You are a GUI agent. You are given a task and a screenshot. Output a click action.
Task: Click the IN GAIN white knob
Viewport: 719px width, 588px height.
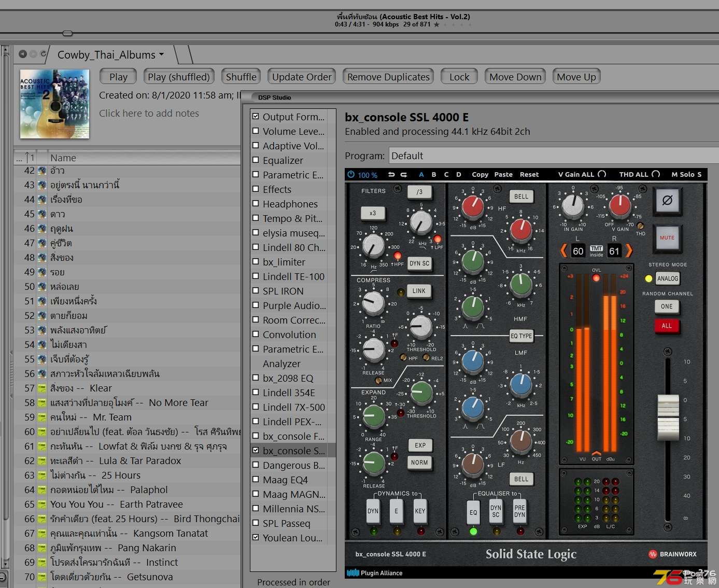(573, 205)
